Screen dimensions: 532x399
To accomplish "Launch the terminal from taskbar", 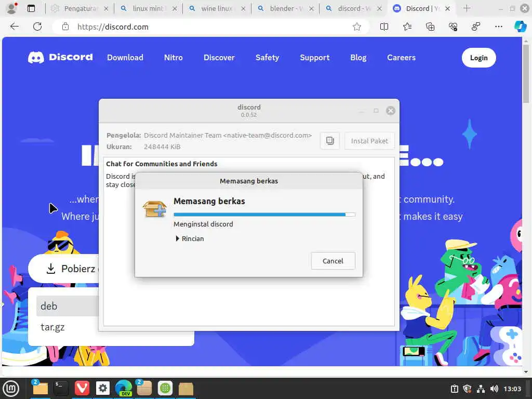I will tap(61, 389).
